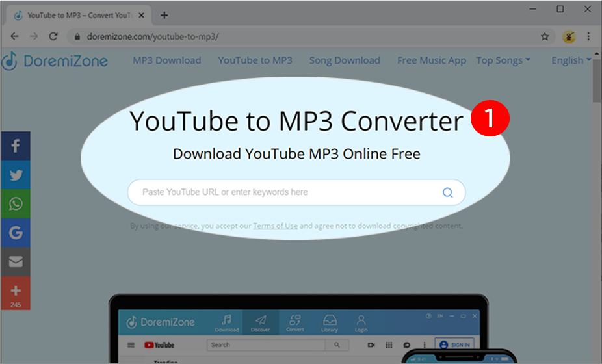Expand the Top Songs dropdown

[503, 60]
